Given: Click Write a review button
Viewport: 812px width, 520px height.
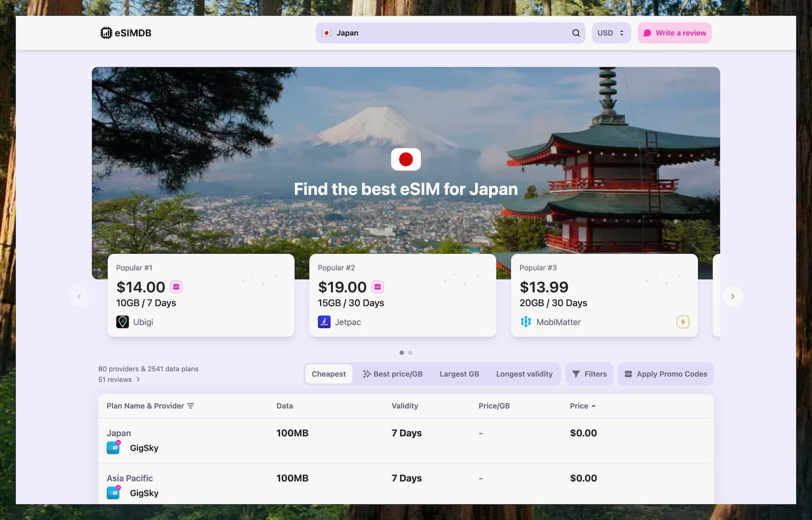Looking at the screenshot, I should [674, 33].
